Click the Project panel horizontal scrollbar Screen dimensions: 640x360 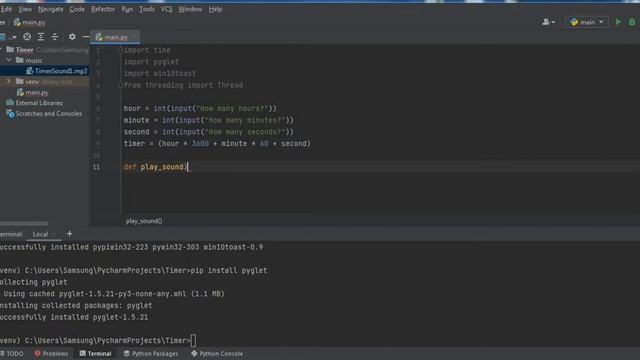pyautogui.click(x=24, y=224)
